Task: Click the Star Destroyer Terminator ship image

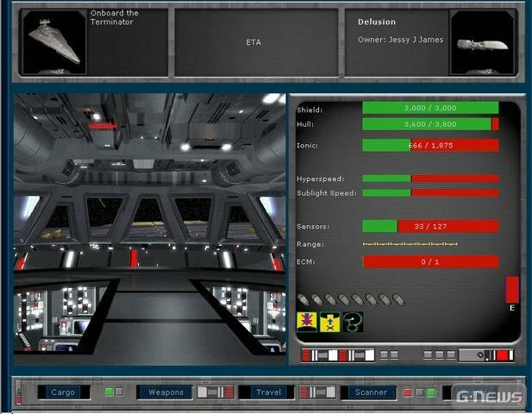Action: (x=54, y=42)
